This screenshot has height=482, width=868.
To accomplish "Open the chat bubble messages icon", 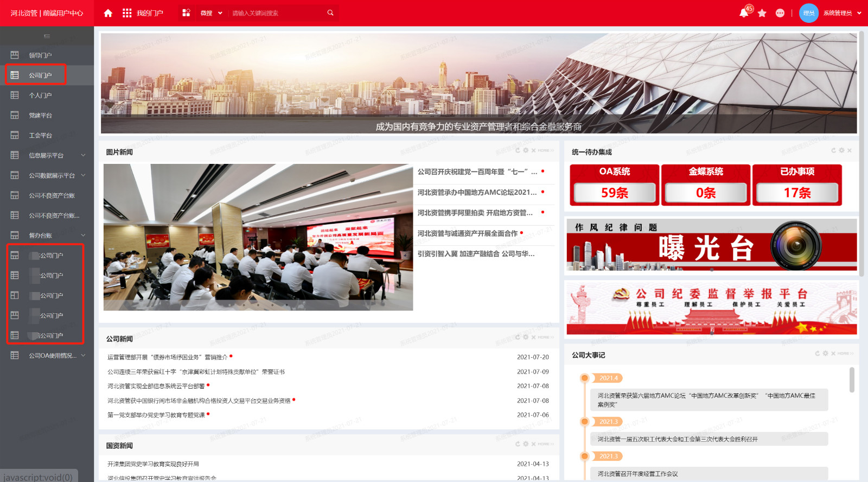I will click(x=780, y=13).
